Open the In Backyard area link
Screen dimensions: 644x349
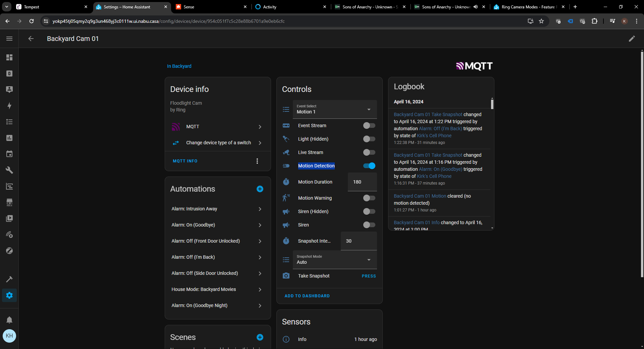[x=179, y=66]
